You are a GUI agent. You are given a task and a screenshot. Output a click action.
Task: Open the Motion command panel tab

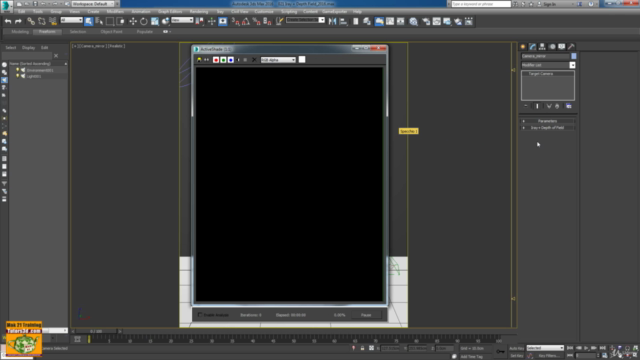coord(552,47)
